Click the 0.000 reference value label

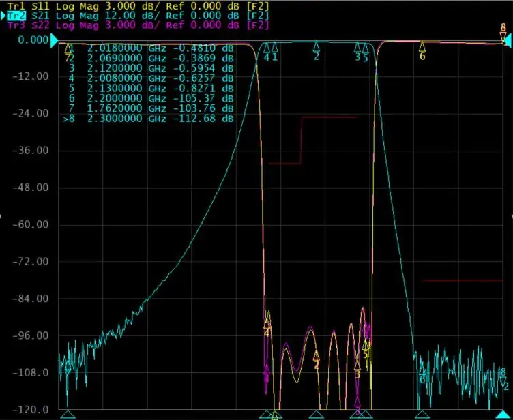click(33, 40)
